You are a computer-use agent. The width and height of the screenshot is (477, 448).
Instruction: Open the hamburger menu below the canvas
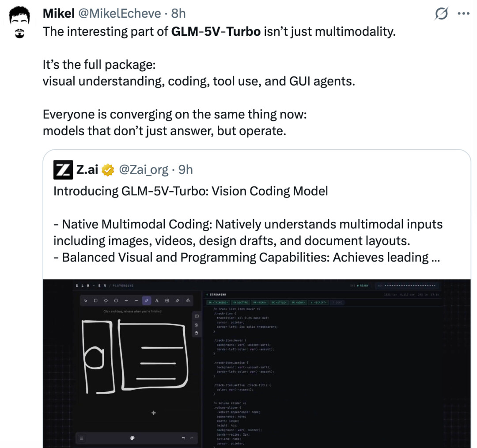point(81,438)
